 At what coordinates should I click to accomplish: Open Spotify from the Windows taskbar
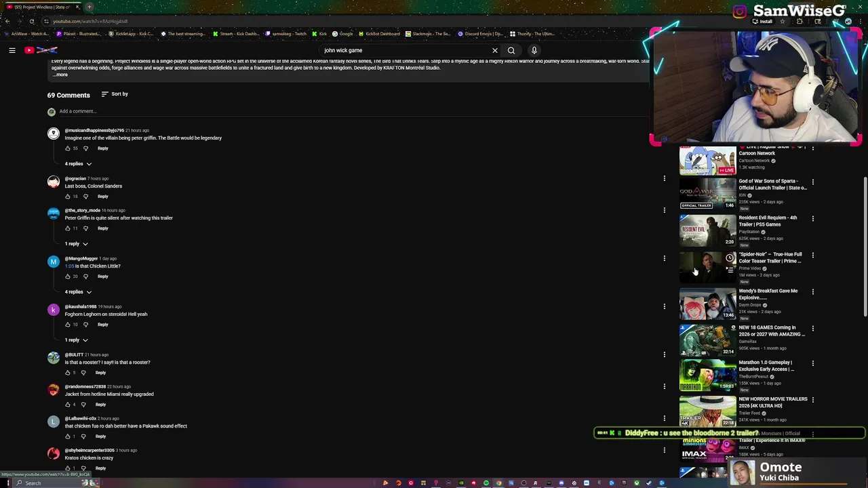point(486,483)
